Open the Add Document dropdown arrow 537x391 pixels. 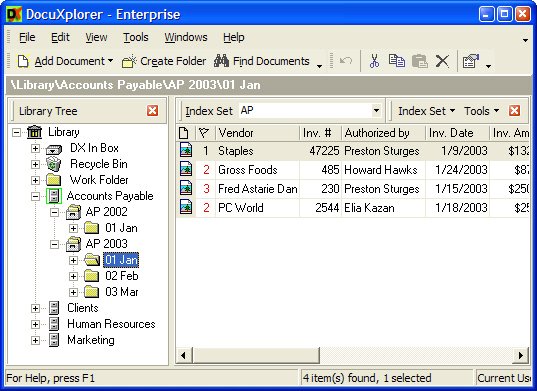(x=110, y=61)
